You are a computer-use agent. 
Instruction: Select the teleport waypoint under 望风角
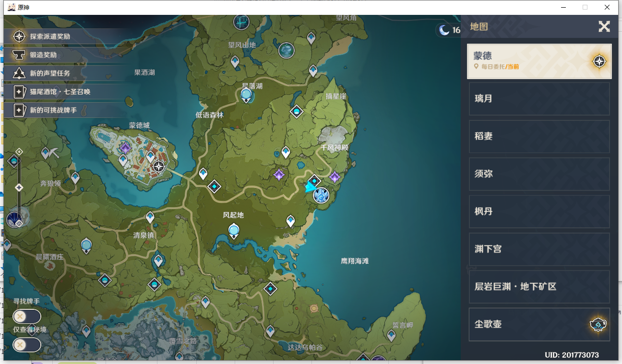pos(311,37)
